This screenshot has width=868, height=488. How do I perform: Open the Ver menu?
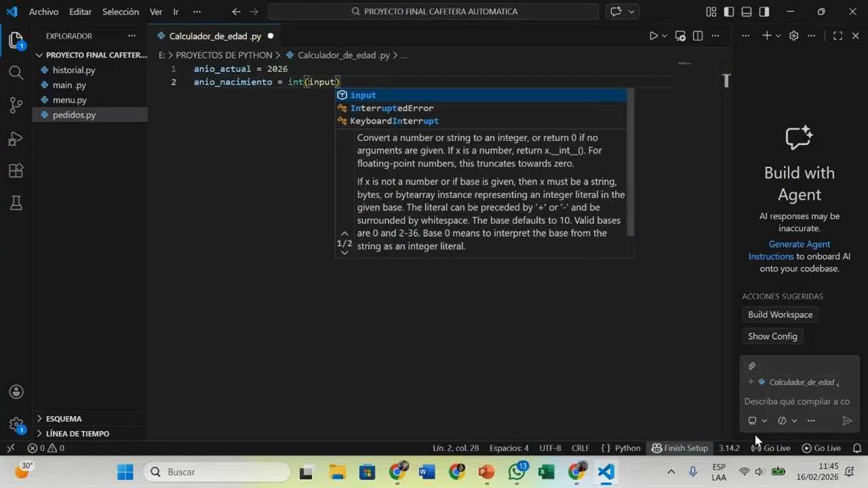click(x=156, y=12)
